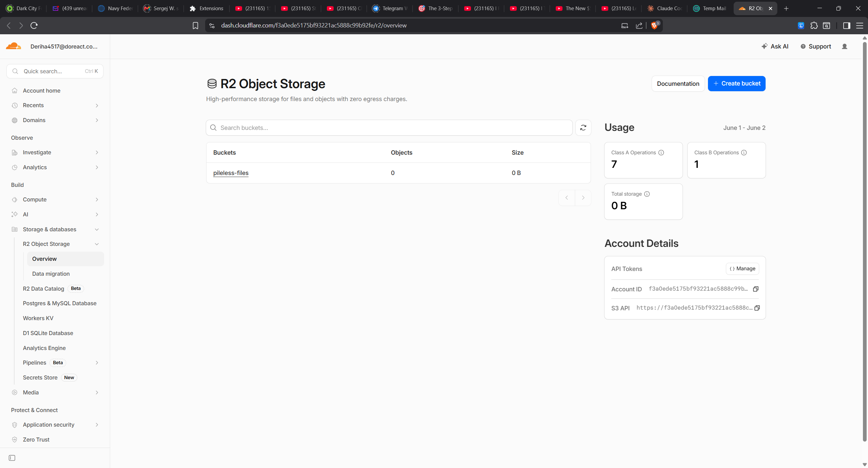Bookmark this page in the browser
The width and height of the screenshot is (868, 468).
point(195,25)
